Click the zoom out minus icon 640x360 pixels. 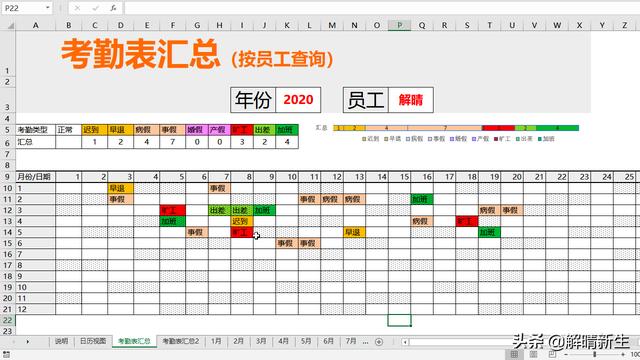pyautogui.click(x=566, y=354)
